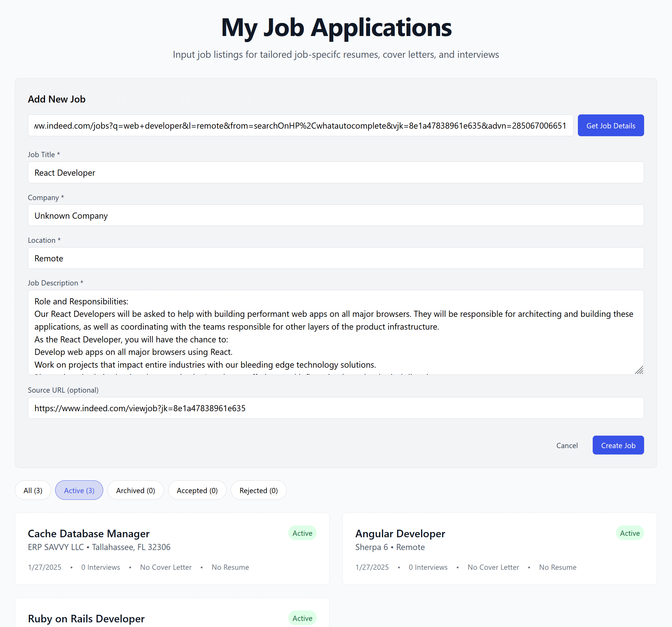672x627 pixels.
Task: Show Accepted (0) applications
Action: (197, 490)
